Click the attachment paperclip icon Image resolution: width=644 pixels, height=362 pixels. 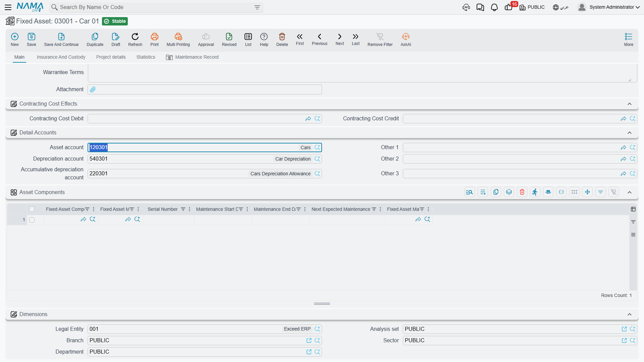pyautogui.click(x=93, y=89)
